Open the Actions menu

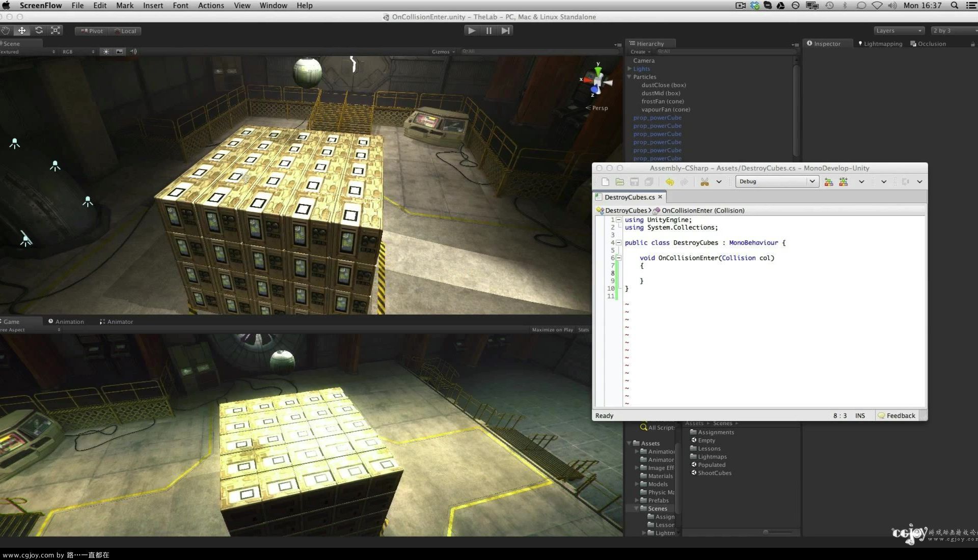coord(211,6)
